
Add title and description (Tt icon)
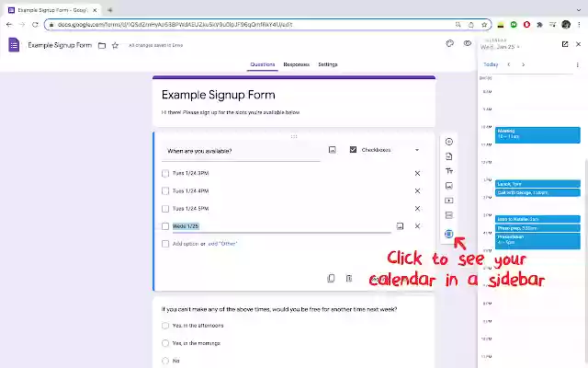(449, 171)
